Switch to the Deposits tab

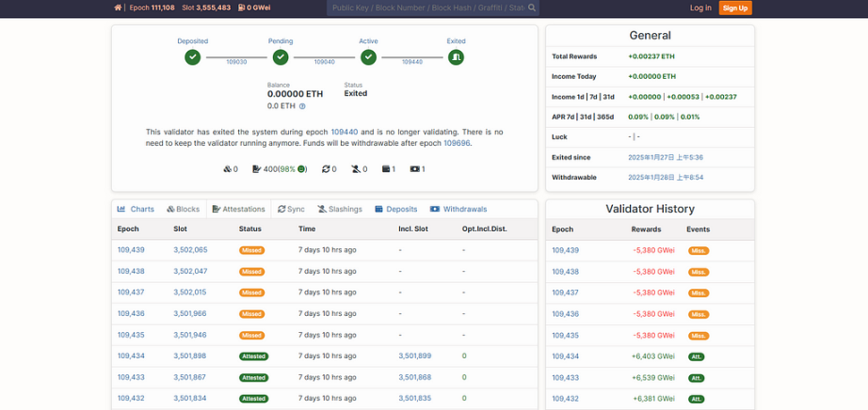click(x=395, y=209)
